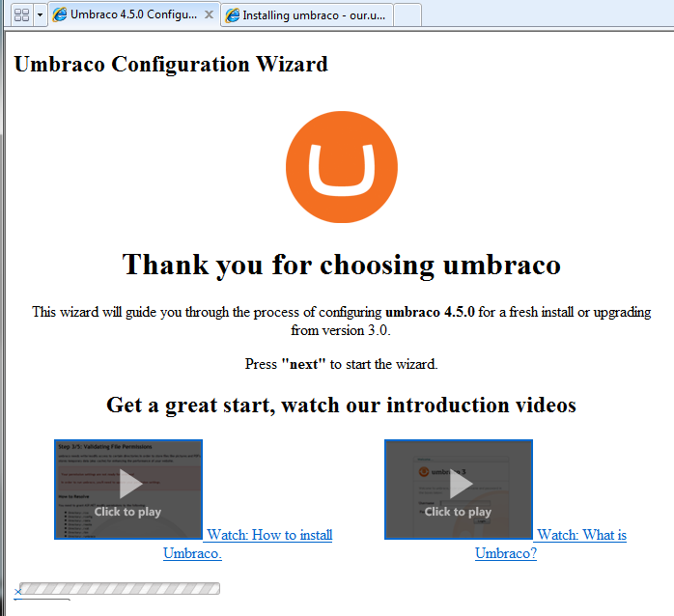Image resolution: width=674 pixels, height=616 pixels.
Task: Click the Internet Explorer icon on first tab
Action: (60, 14)
